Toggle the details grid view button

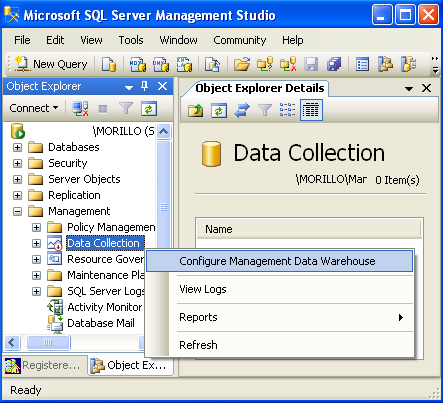[311, 110]
